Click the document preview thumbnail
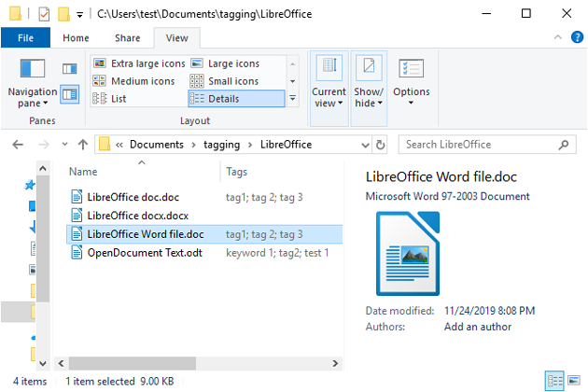This screenshot has width=588, height=392. 408,253
